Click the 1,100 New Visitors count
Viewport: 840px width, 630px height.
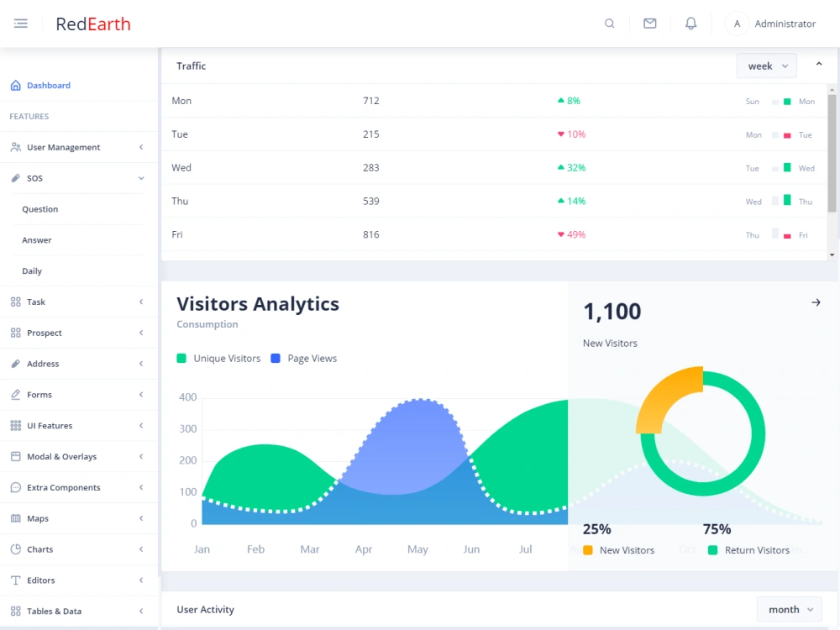coord(612,312)
